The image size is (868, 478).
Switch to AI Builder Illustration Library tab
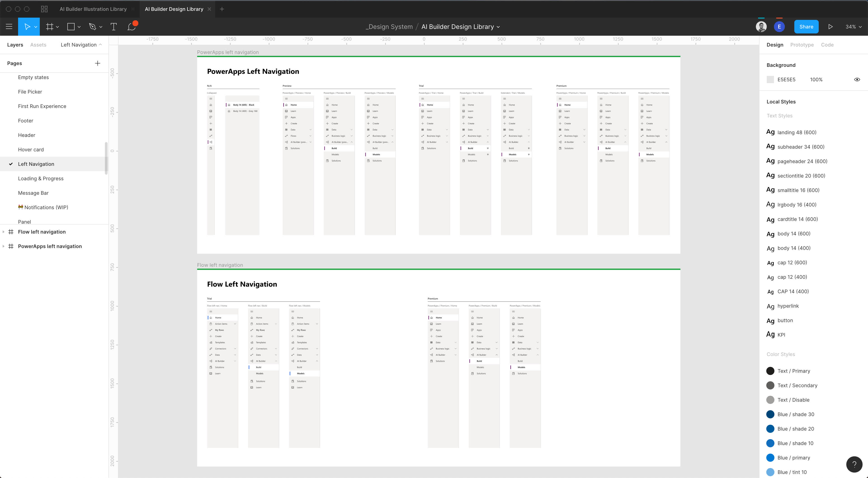93,9
